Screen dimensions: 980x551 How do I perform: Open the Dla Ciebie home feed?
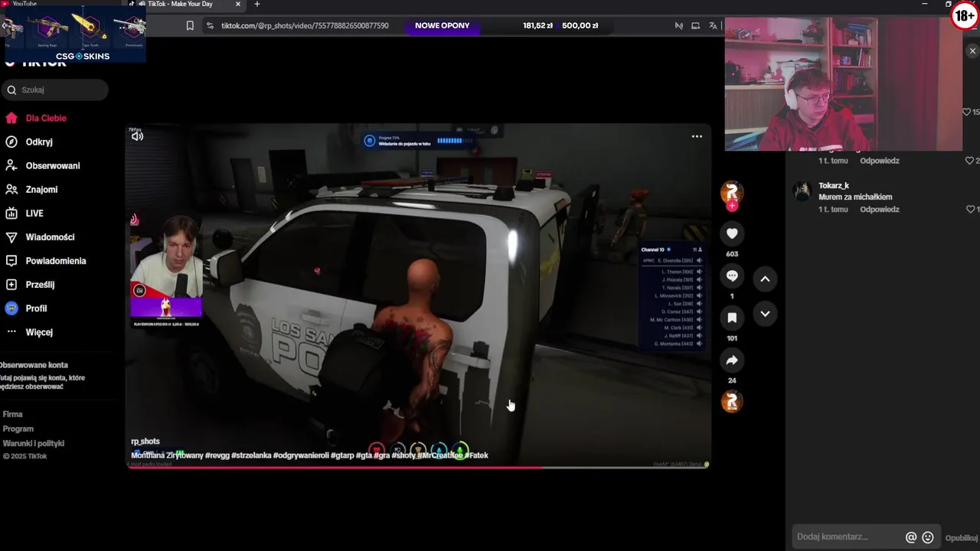(x=46, y=119)
